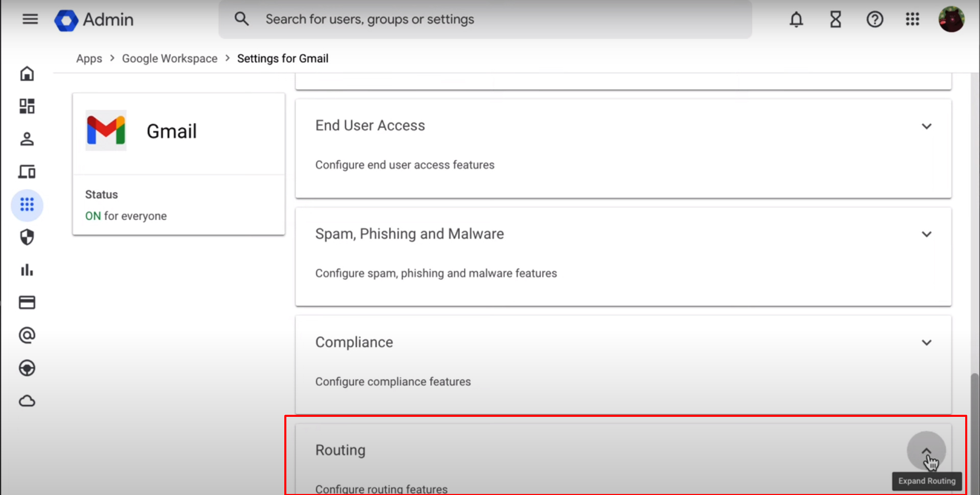
Task: Collapse the Routing section chevron
Action: [927, 451]
